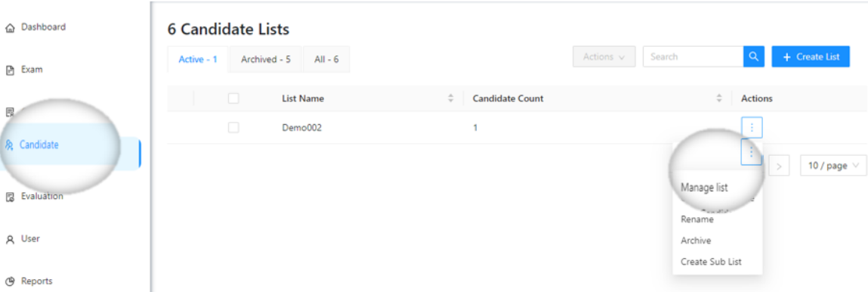Click the Exam document icon in the sidebar
Viewport: 868px width, 292px height.
pyautogui.click(x=9, y=70)
